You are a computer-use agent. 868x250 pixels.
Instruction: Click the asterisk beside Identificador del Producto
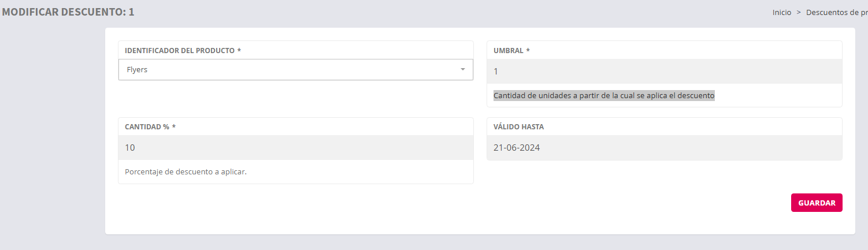[239, 51]
